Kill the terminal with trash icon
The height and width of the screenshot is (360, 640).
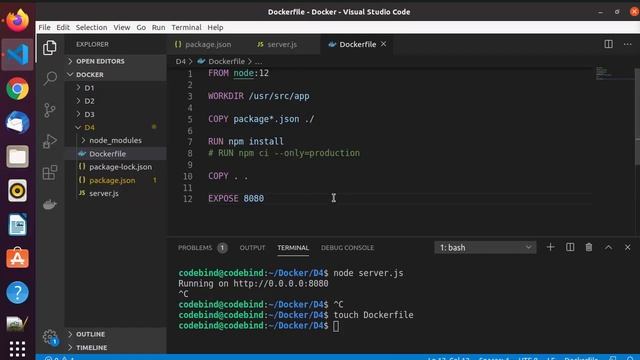[589, 247]
